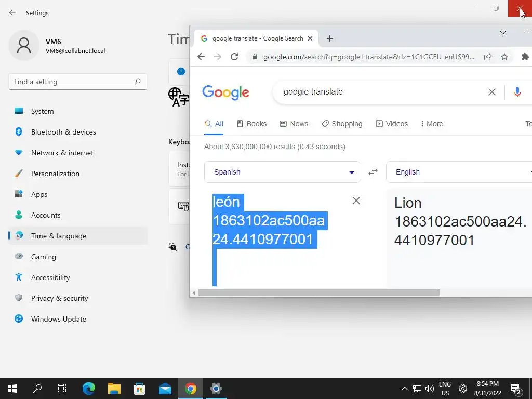
Task: Clear the Google search query
Action: (491, 91)
